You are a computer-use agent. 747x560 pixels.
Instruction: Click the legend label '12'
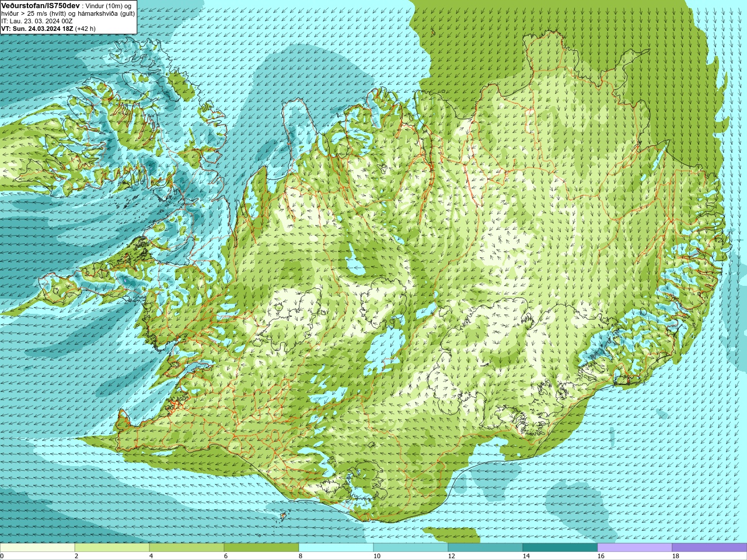(x=452, y=556)
